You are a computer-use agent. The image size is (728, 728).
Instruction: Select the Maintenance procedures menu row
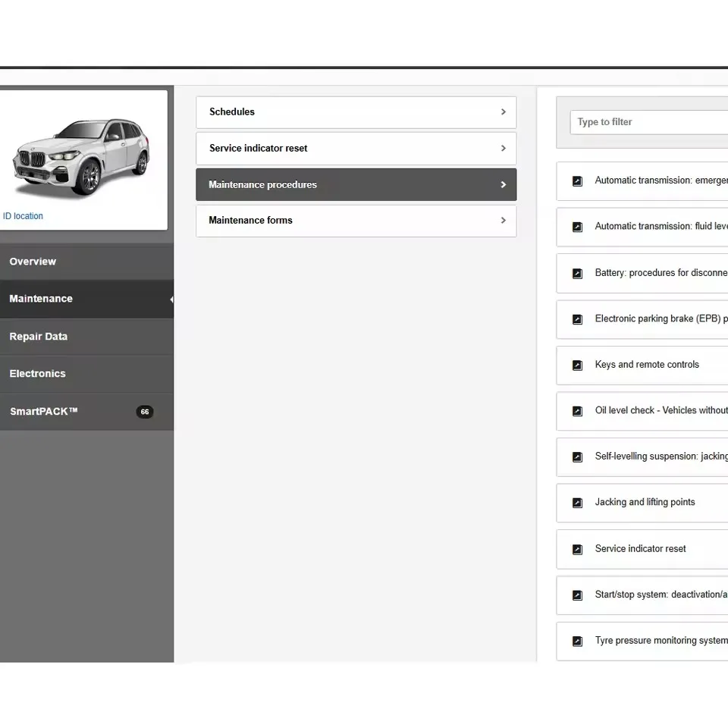point(355,184)
